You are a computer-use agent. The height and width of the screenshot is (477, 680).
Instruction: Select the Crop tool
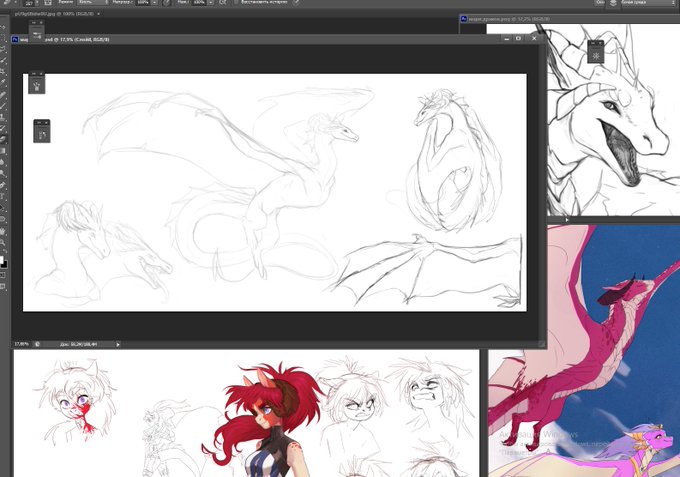[3, 72]
